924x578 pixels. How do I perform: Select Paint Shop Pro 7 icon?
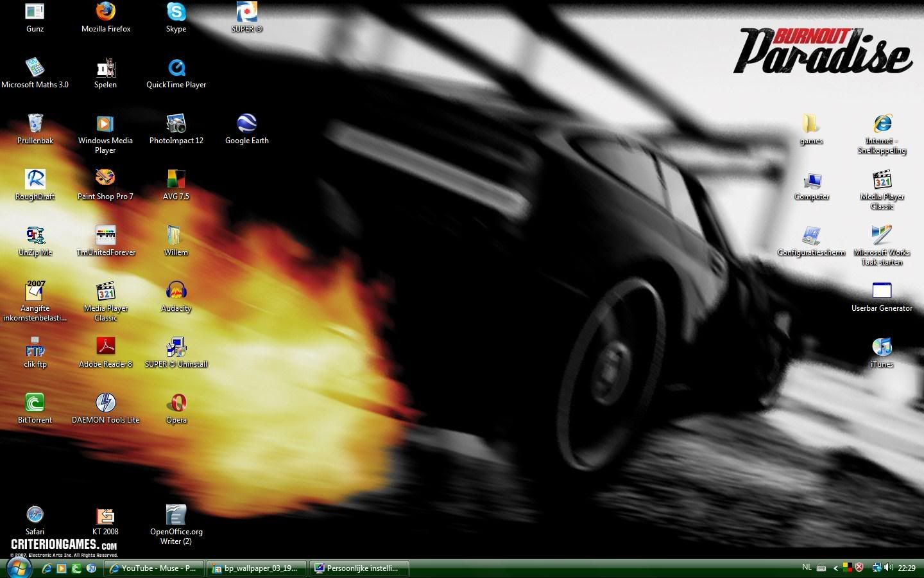[x=105, y=185]
